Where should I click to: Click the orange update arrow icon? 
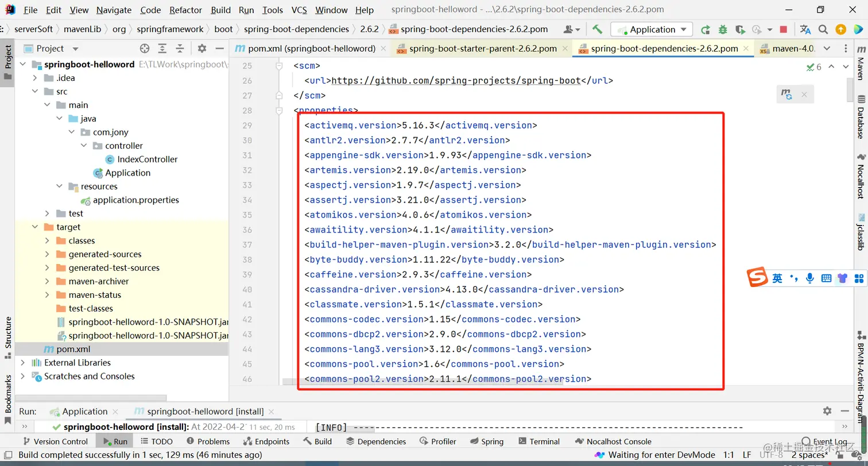pos(841,29)
